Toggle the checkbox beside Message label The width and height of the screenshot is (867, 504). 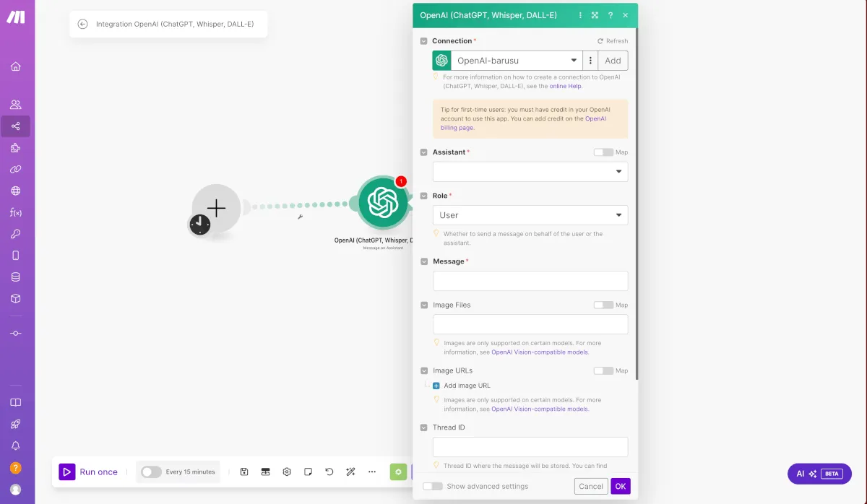pos(424,261)
